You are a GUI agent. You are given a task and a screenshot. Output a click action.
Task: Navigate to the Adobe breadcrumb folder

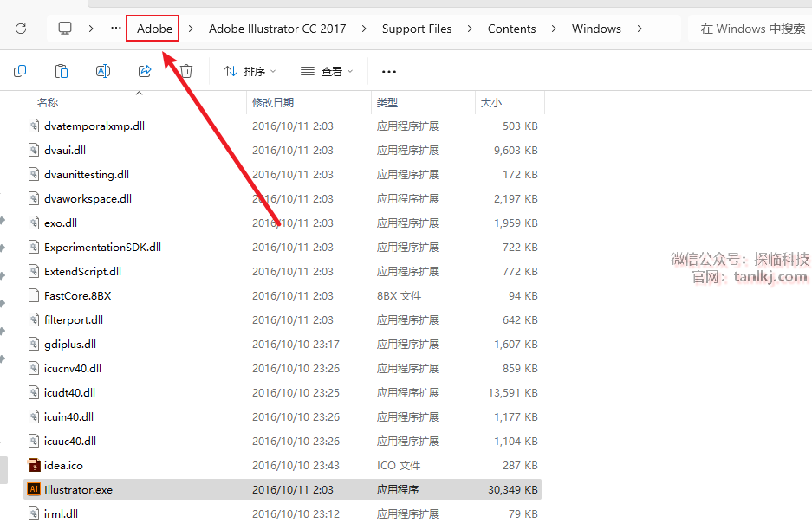(154, 29)
